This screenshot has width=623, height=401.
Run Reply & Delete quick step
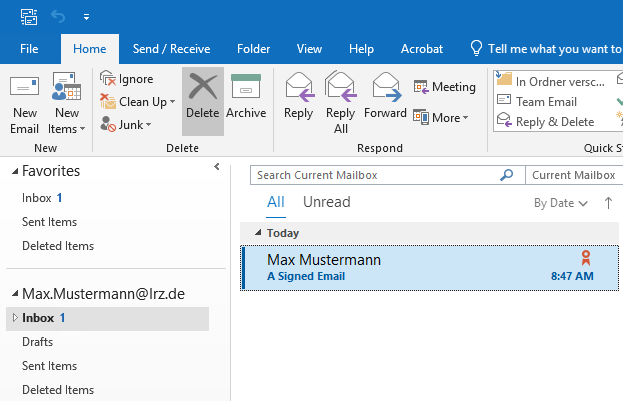(546, 122)
